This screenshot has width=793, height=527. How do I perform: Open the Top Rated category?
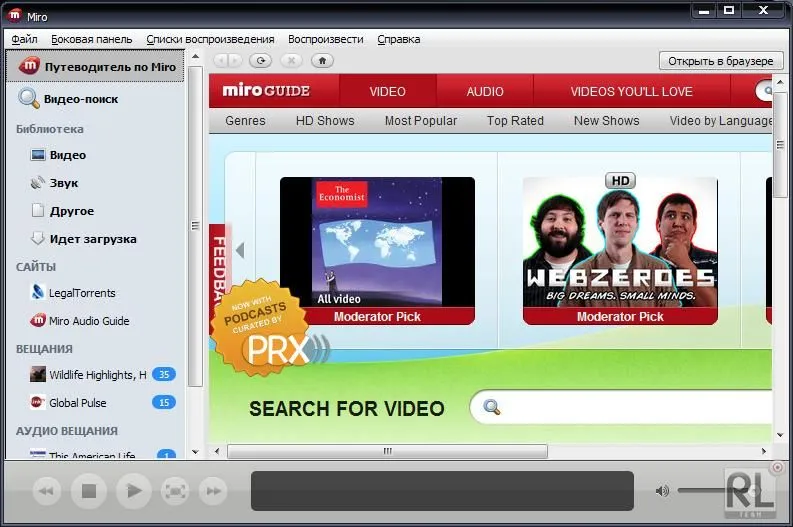tap(515, 121)
